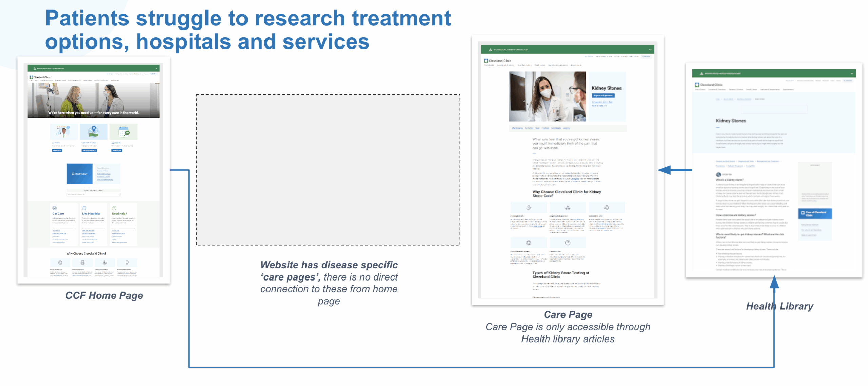Screen dimensions: 868x386
Task: Click the convenient care clock icon on Care Page
Action: point(568,243)
